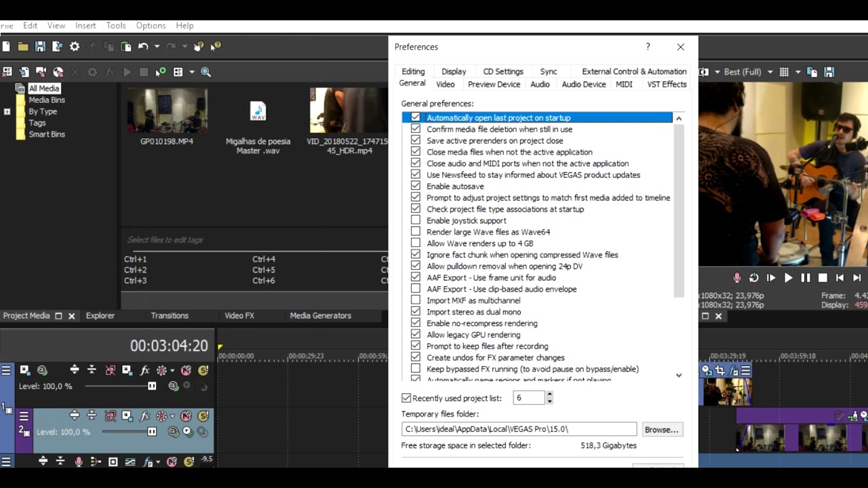This screenshot has width=868, height=488.
Task: Enable joystick support checkbox
Action: coord(416,220)
